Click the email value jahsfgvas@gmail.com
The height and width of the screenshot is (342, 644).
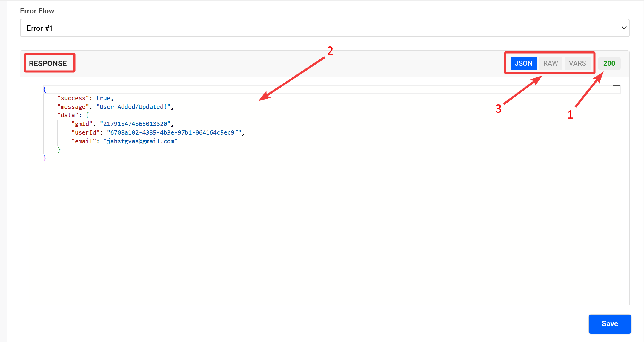point(140,141)
